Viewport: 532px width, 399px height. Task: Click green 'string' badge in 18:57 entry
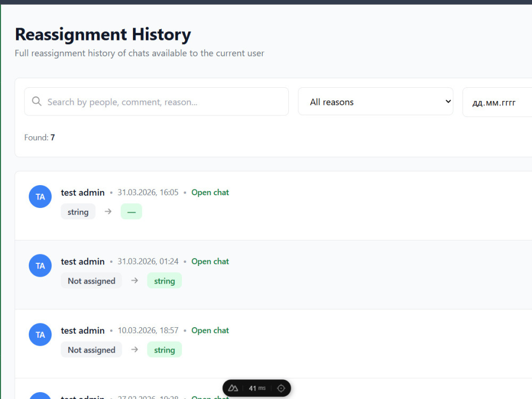[x=164, y=350]
